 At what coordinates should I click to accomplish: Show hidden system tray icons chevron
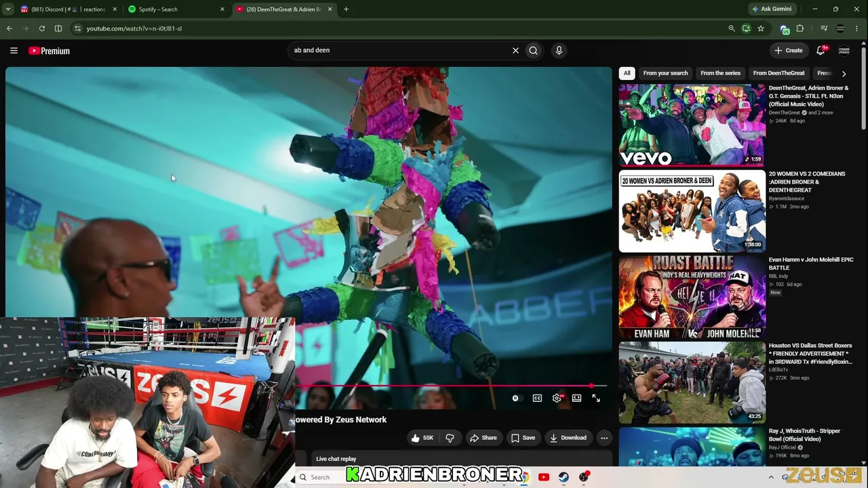point(771,477)
